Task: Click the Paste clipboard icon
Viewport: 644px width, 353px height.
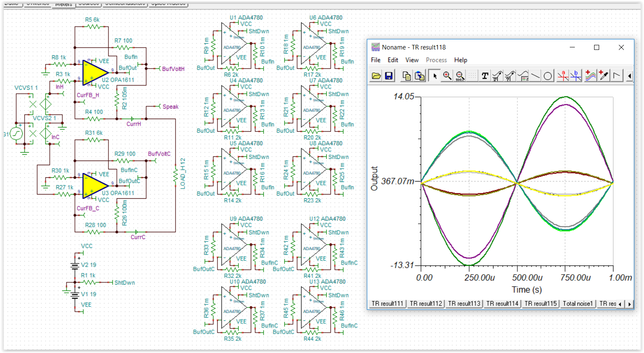Action: coord(419,76)
